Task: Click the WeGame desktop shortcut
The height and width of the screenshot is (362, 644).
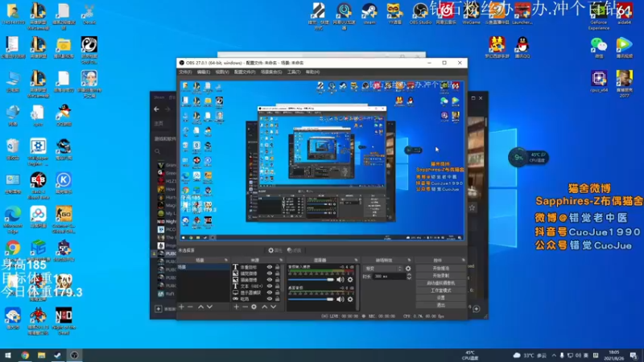Action: pyautogui.click(x=471, y=14)
